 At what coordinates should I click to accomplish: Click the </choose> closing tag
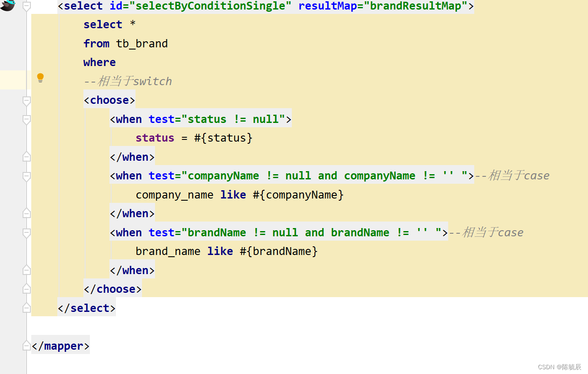coord(112,289)
